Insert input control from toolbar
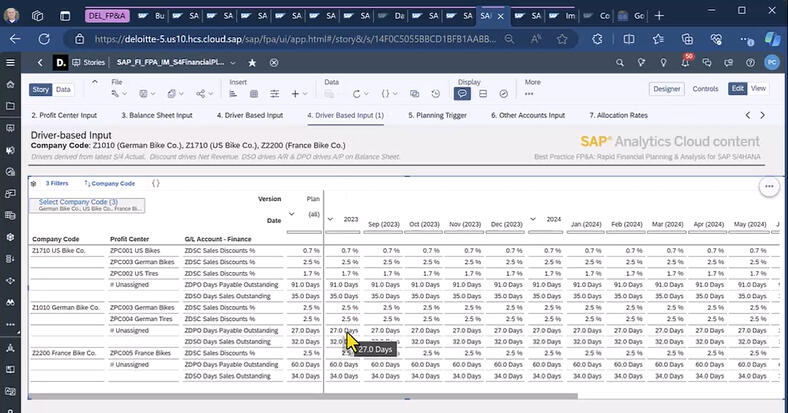 (x=274, y=94)
